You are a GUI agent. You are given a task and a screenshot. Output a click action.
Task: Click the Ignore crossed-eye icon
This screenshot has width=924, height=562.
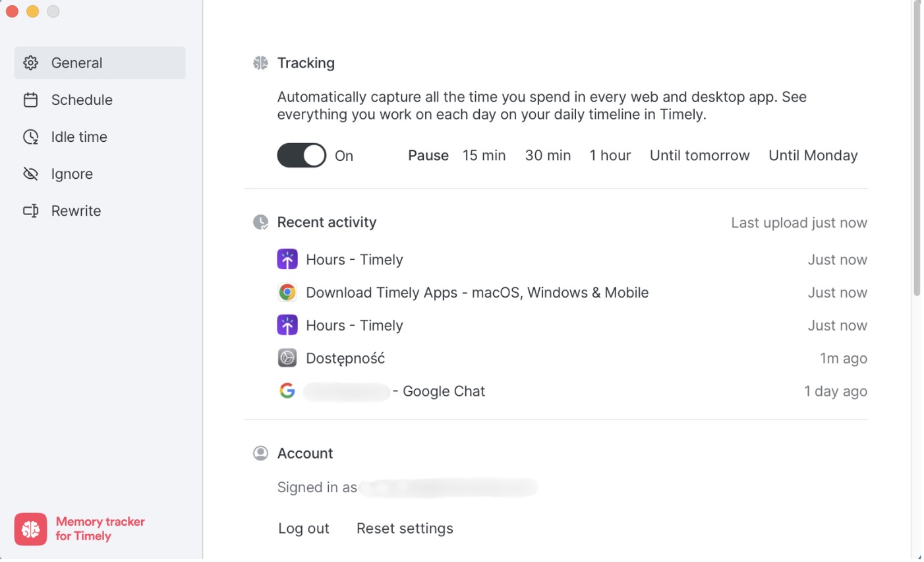click(30, 173)
